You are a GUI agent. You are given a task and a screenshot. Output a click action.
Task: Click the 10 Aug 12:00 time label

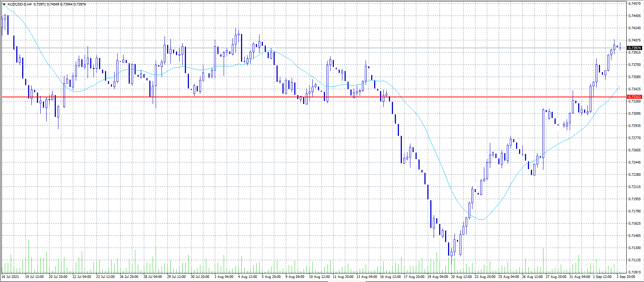(319, 277)
